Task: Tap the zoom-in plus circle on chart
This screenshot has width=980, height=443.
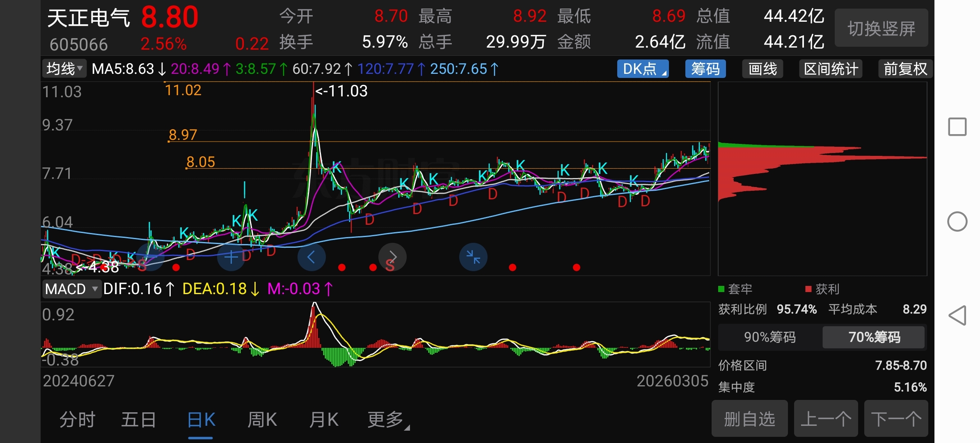Action: tap(231, 257)
